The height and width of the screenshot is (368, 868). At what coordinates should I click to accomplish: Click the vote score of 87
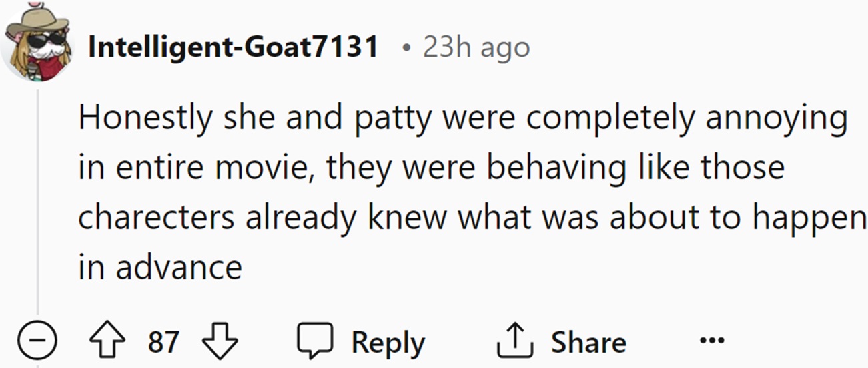point(163,343)
